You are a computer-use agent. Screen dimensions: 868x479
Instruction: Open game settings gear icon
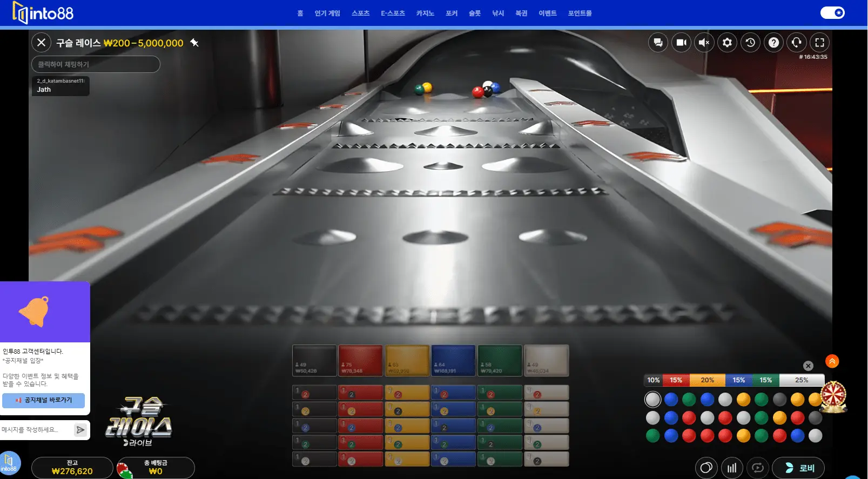point(727,43)
